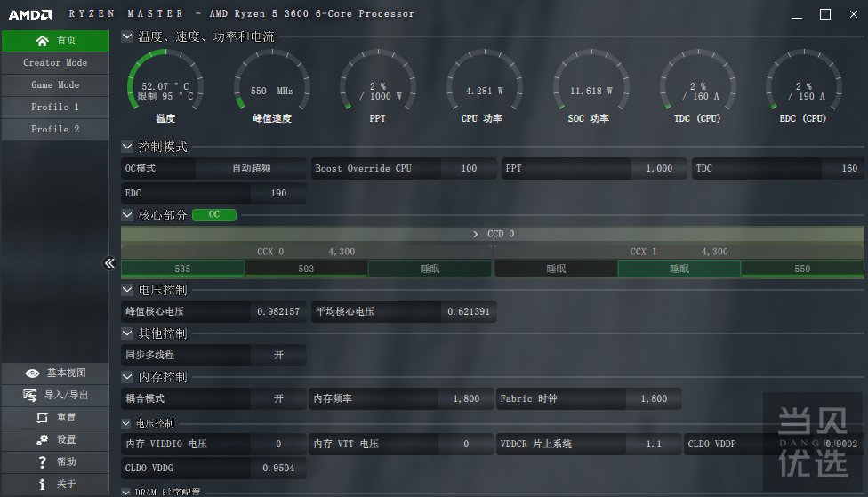This screenshot has height=497, width=868.
Task: Click CCX 1 4,300 header
Action: (x=679, y=252)
